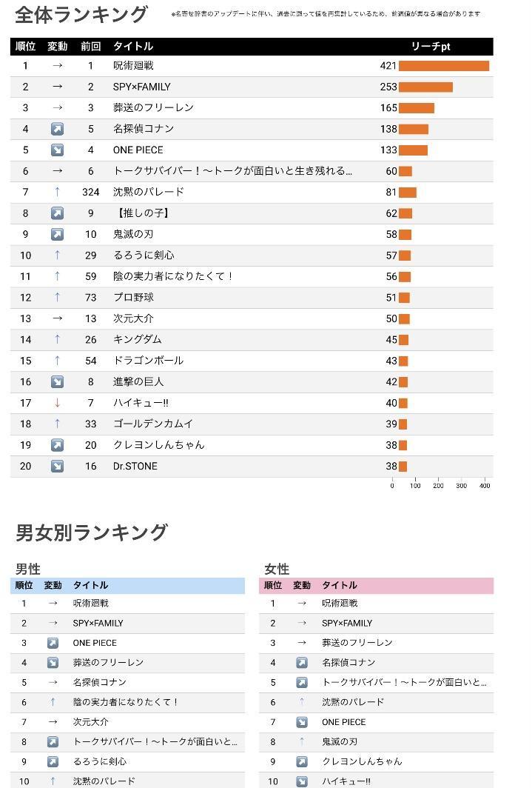Select the SPY×FAMILY title in the overall ranking
The width and height of the screenshot is (532, 788).
click(x=141, y=87)
